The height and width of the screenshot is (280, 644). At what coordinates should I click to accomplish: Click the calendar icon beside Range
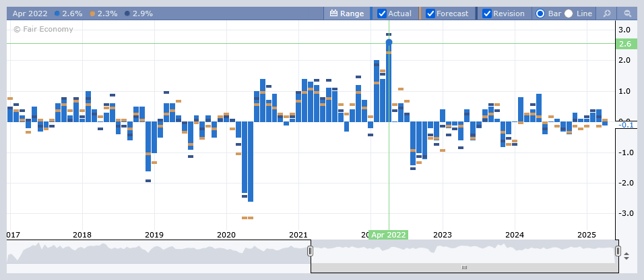pyautogui.click(x=333, y=13)
